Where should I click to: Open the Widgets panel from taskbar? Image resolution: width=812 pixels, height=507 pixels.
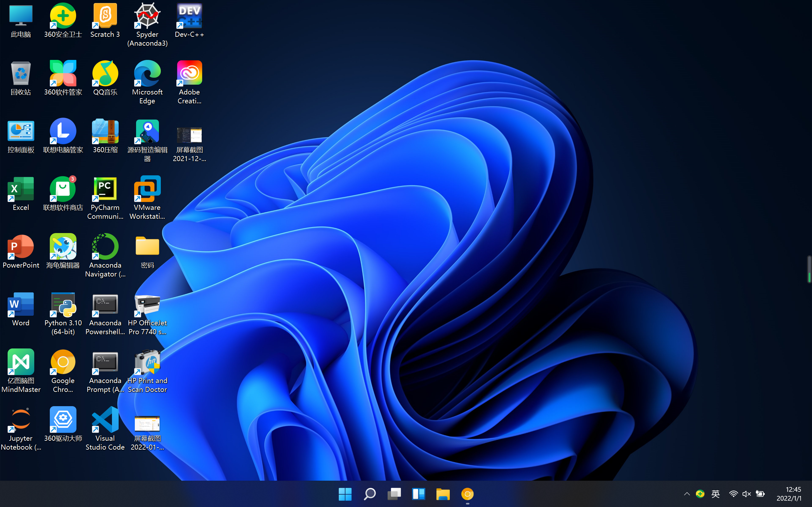coord(419,494)
